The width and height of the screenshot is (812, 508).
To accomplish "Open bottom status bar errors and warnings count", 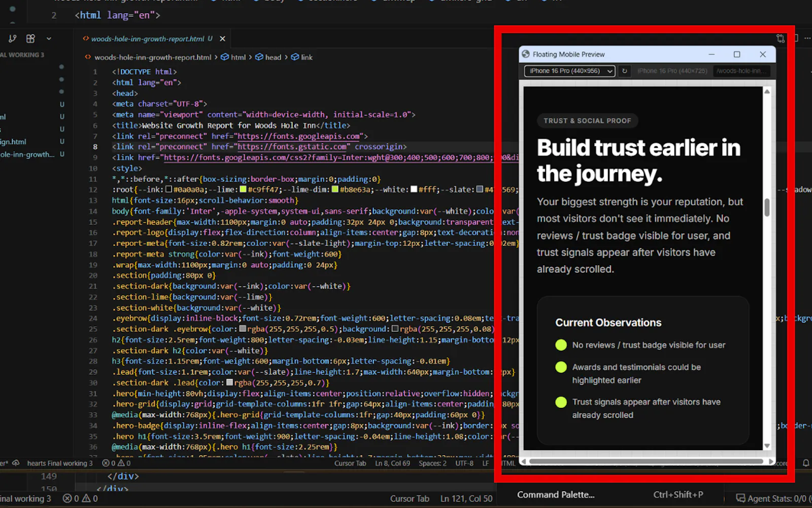I will point(80,499).
